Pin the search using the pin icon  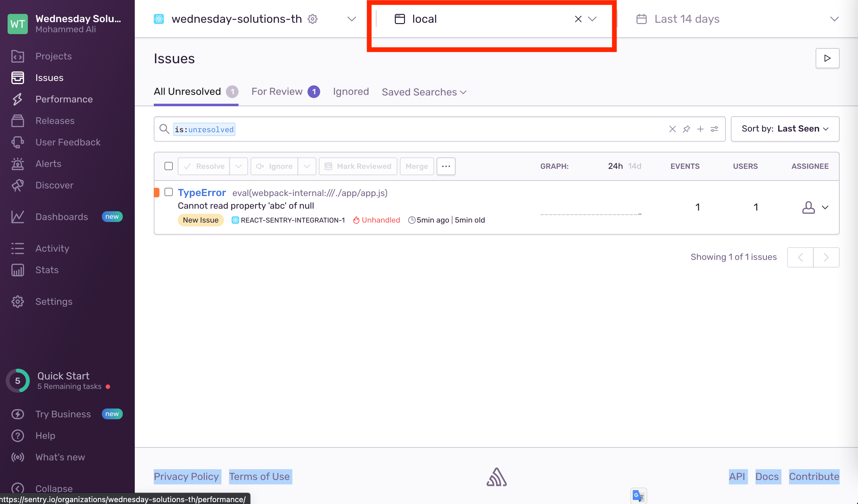687,129
